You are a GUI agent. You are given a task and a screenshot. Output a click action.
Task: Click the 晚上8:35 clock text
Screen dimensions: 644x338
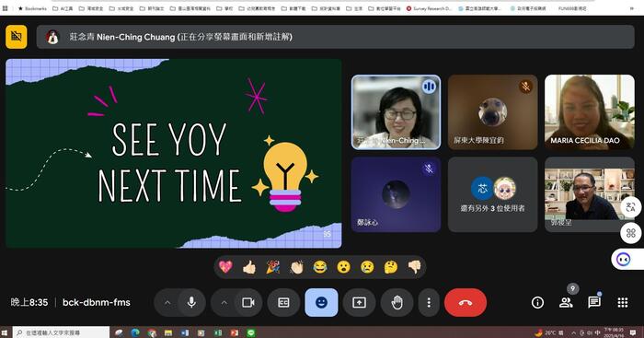click(x=29, y=303)
